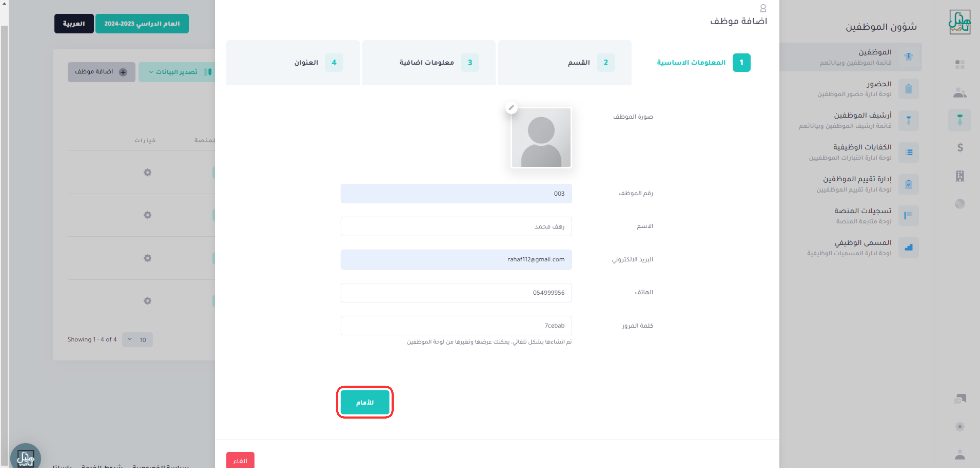Image resolution: width=980 pixels, height=468 pixels.
Task: Click the الهاتف phone input field
Action: 456,292
